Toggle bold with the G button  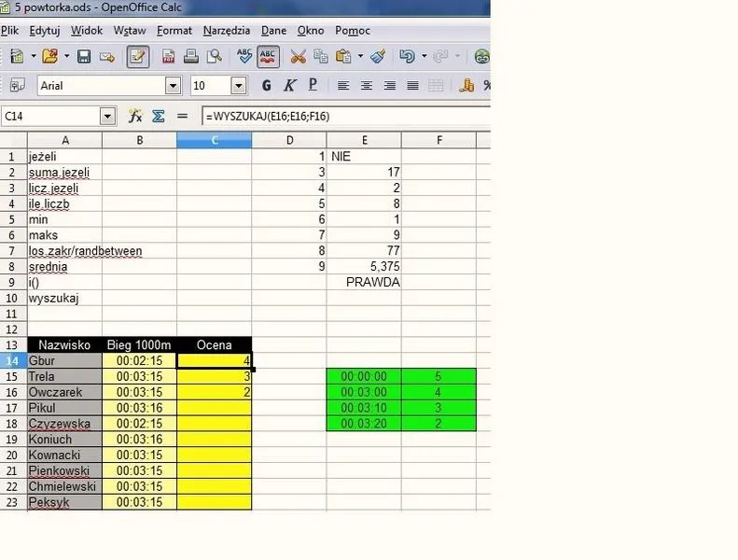click(267, 86)
